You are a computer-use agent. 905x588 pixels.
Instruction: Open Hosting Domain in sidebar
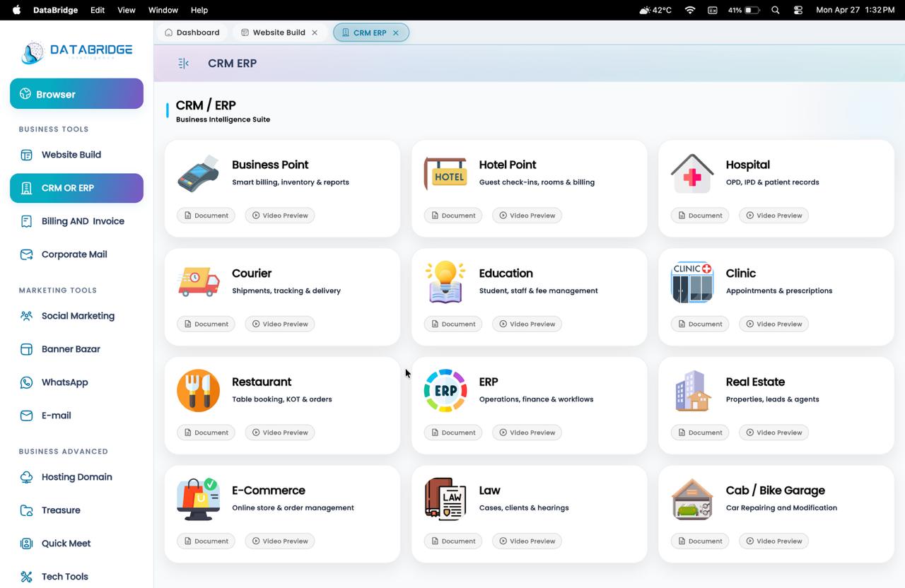[x=76, y=477]
